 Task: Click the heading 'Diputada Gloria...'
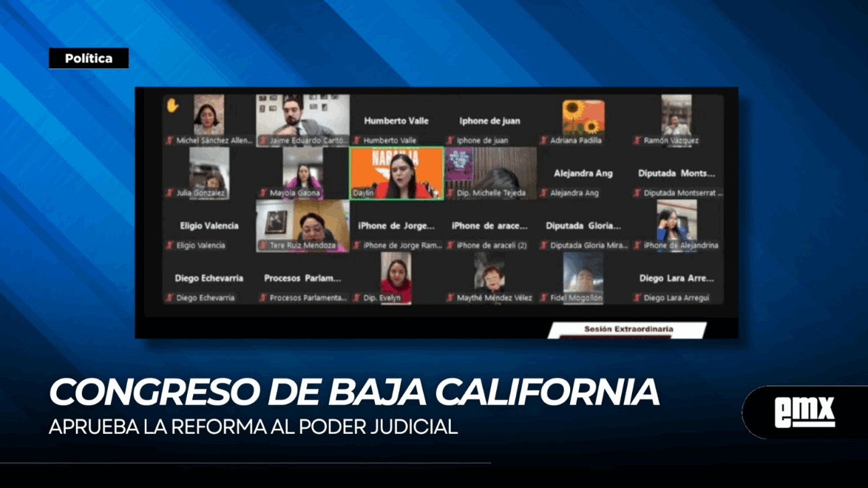tap(583, 225)
